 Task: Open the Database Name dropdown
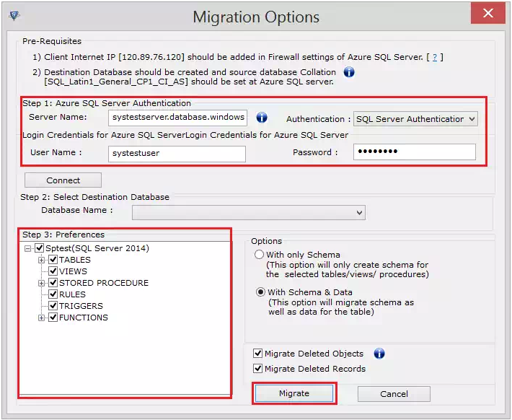coord(249,212)
